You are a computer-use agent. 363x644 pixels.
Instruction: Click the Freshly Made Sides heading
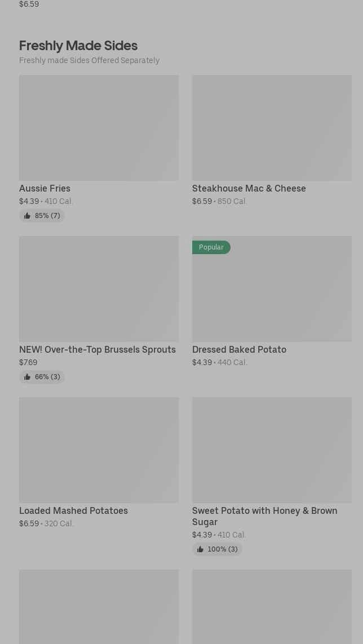pyautogui.click(x=78, y=46)
